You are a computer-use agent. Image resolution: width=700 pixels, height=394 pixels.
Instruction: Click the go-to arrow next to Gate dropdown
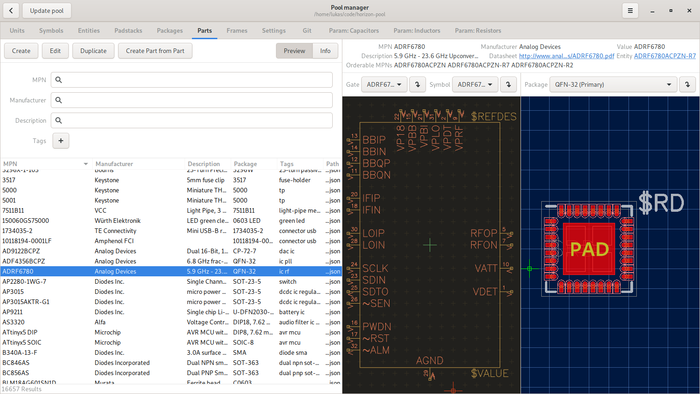coord(417,84)
